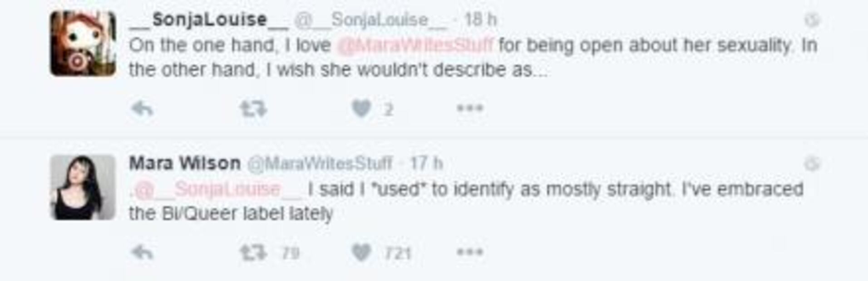The height and width of the screenshot is (281, 868).
Task: Like SonjaLouise's tweet with the heart
Action: pyautogui.click(x=361, y=109)
